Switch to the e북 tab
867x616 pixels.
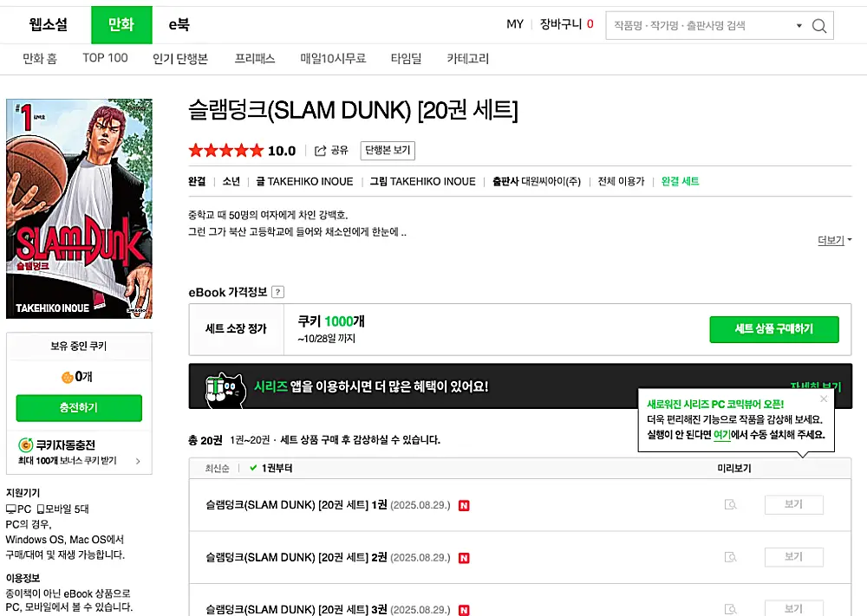click(x=179, y=24)
